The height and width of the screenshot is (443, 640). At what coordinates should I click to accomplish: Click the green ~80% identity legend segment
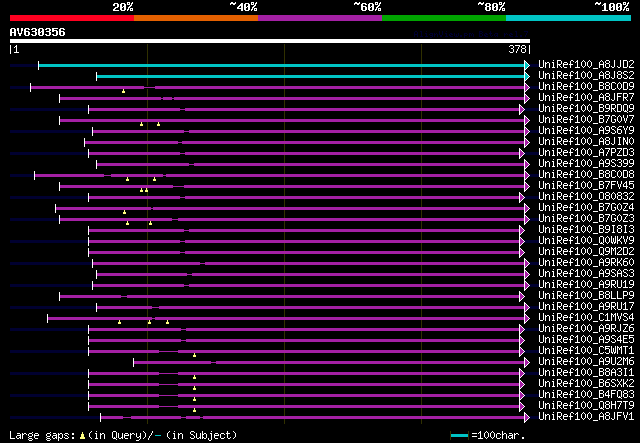click(444, 18)
